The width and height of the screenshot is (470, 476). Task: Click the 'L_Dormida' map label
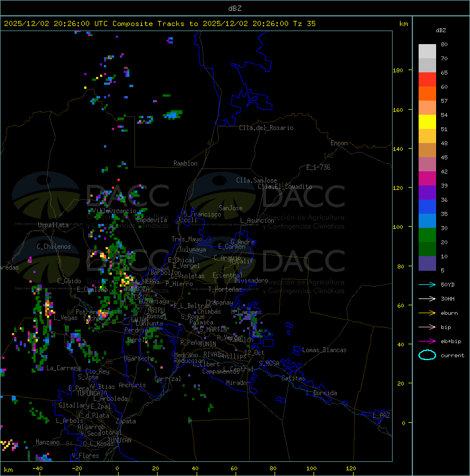322,393
